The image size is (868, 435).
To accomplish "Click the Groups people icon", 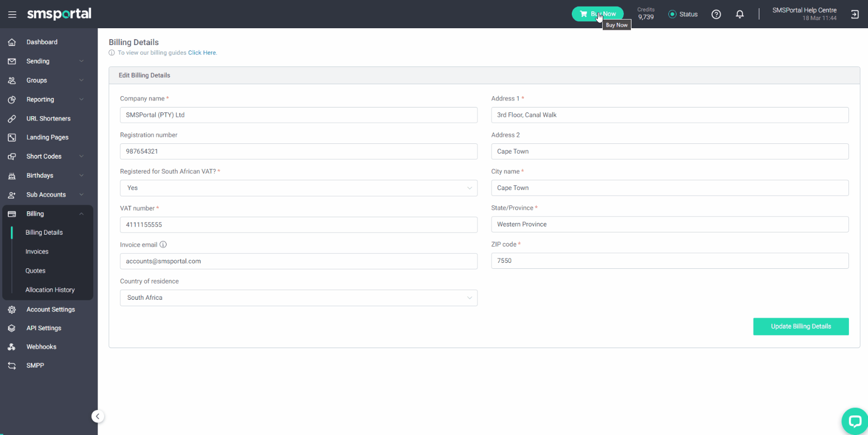I will 12,80.
